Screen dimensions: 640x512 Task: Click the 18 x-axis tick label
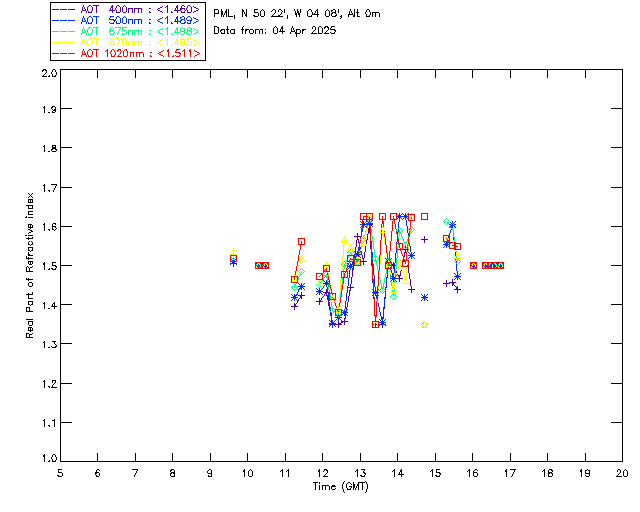point(547,473)
